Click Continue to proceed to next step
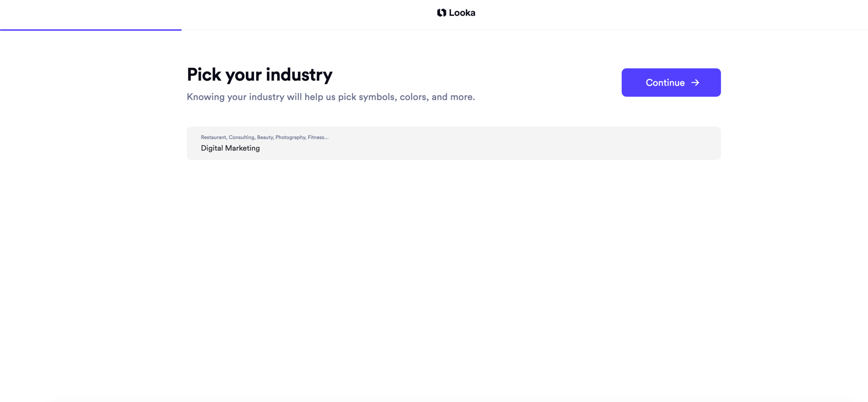868x402 pixels. click(x=671, y=82)
